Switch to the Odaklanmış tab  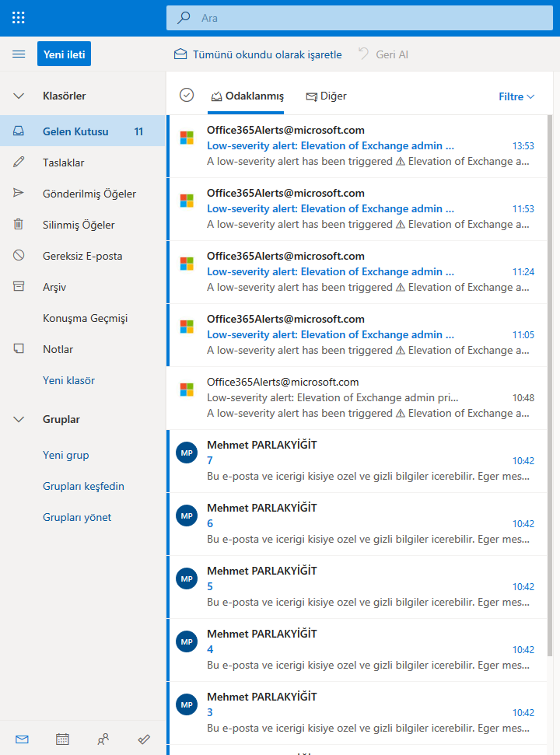click(247, 96)
